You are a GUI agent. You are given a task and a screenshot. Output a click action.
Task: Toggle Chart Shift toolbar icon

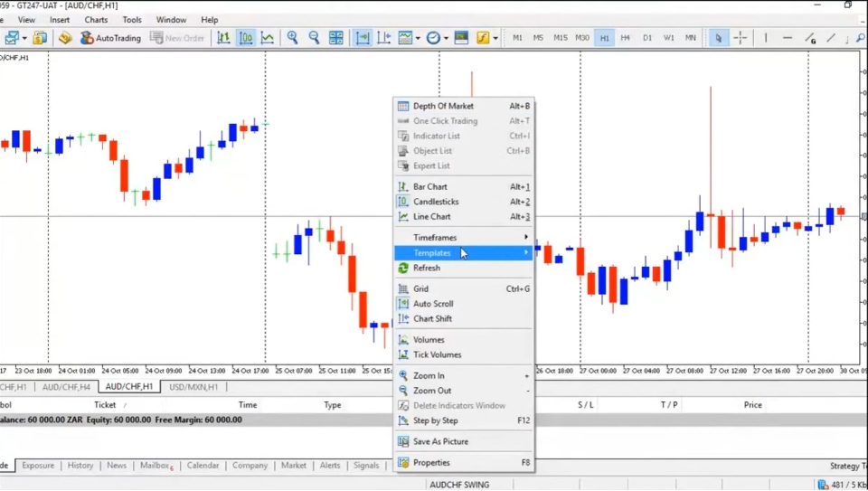[x=384, y=38]
